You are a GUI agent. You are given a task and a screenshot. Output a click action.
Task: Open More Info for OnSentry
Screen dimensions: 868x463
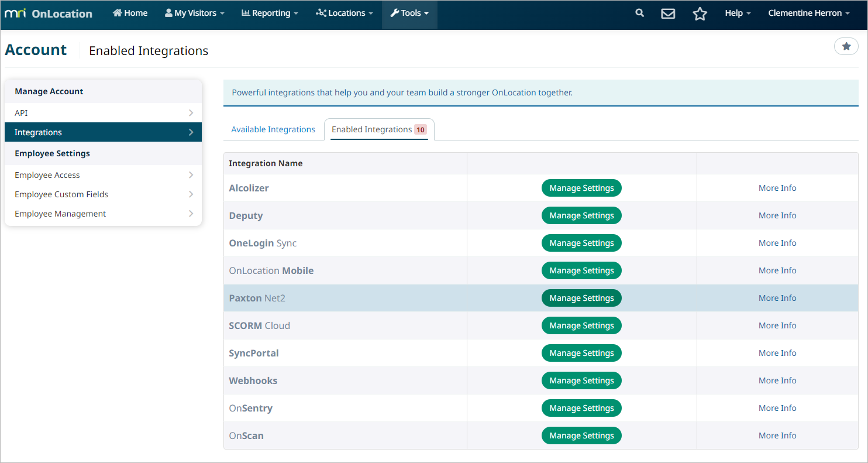point(777,408)
